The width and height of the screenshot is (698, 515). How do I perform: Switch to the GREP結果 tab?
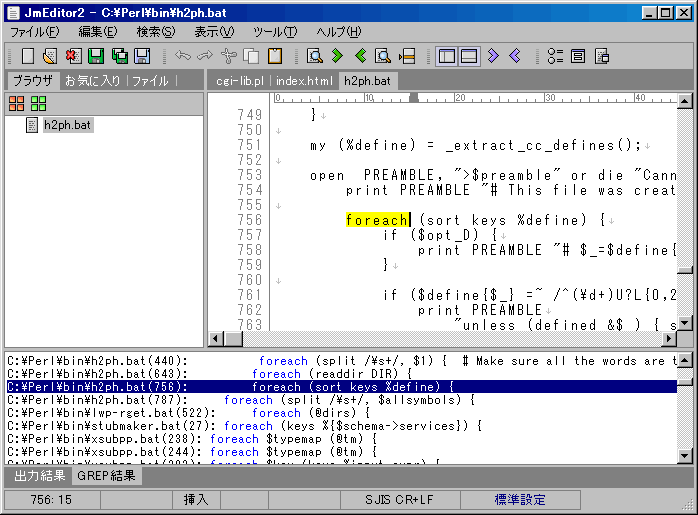click(x=108, y=477)
